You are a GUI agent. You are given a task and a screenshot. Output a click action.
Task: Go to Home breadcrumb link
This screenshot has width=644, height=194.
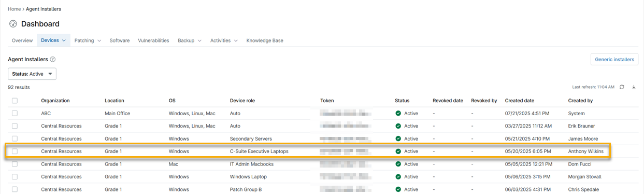coord(14,9)
